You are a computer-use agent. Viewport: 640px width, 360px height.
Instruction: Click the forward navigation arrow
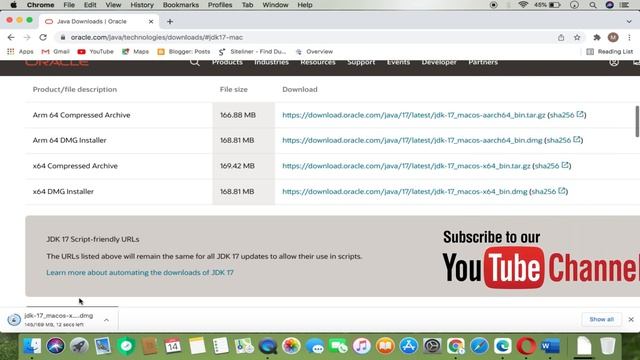27,37
